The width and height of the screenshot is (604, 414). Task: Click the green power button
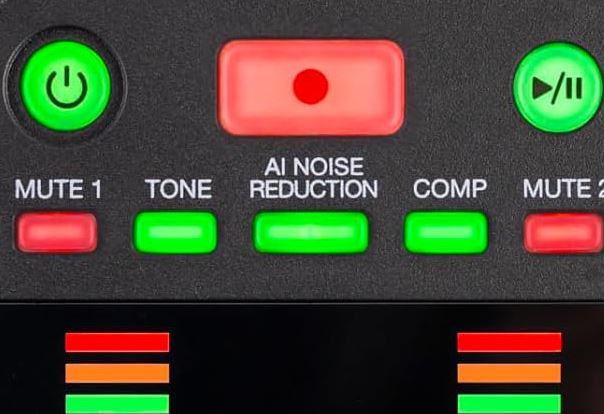click(65, 86)
